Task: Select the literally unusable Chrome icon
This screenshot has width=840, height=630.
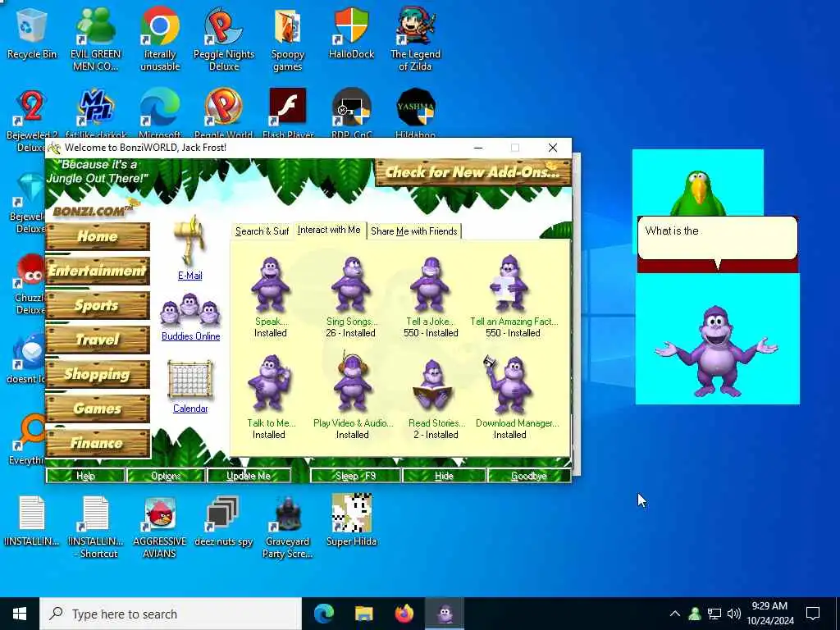Action: [x=160, y=39]
